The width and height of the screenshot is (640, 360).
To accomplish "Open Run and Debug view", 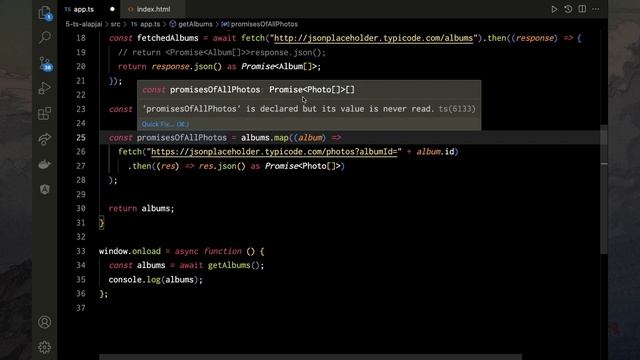I will click(45, 88).
